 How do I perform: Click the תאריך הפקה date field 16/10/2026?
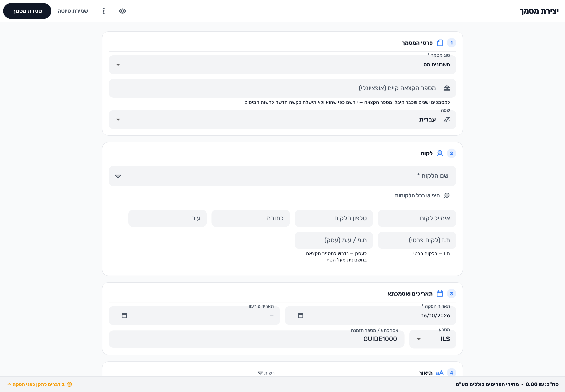(370, 316)
